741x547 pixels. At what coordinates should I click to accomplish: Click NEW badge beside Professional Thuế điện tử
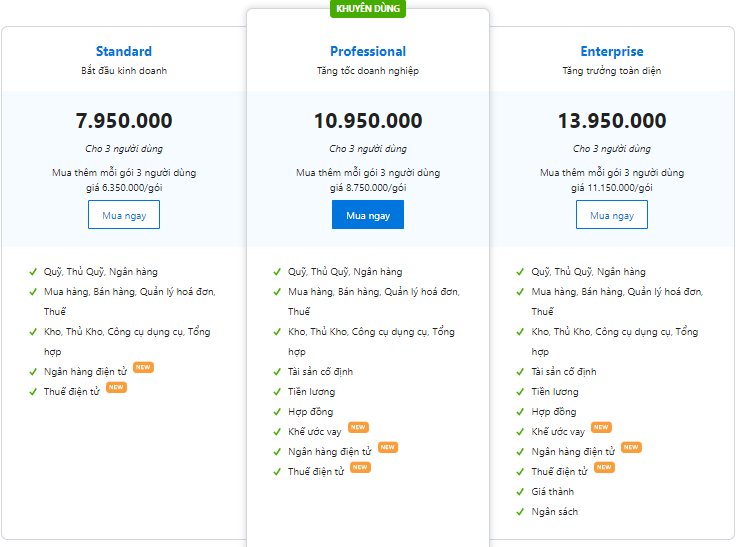(x=360, y=467)
